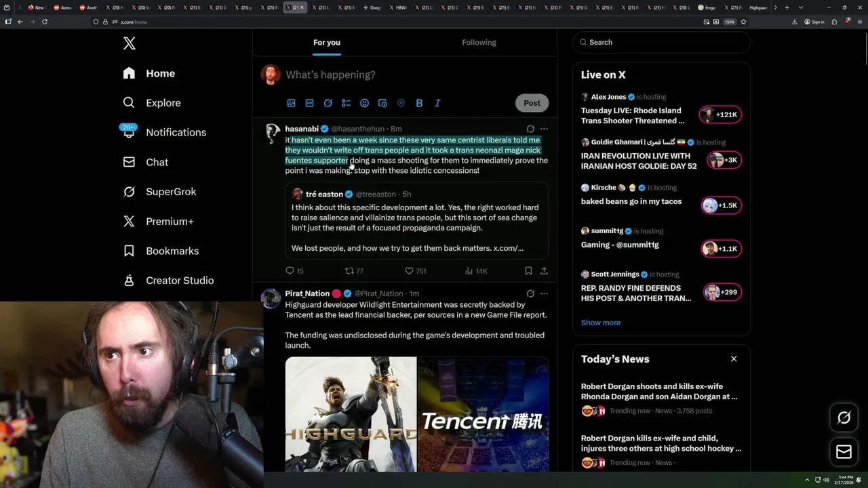Viewport: 868px width, 488px height.
Task: Open the Highguard image thumbnail
Action: point(351,414)
